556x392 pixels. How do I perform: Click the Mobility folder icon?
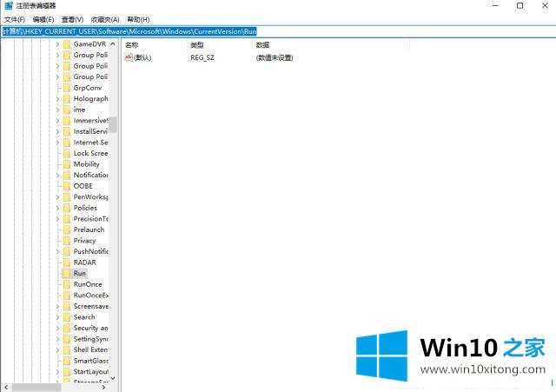tap(67, 164)
